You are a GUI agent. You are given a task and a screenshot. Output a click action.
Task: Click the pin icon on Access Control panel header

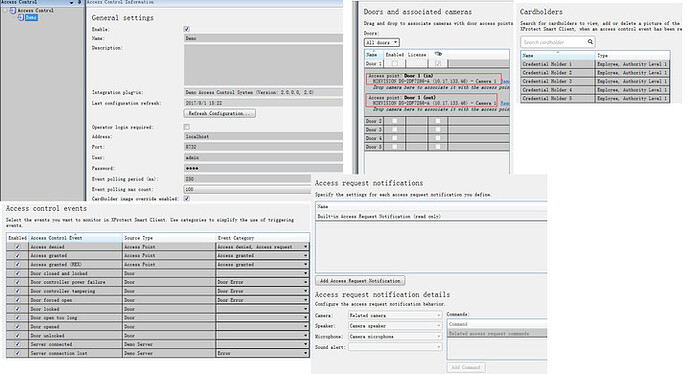(x=79, y=2)
